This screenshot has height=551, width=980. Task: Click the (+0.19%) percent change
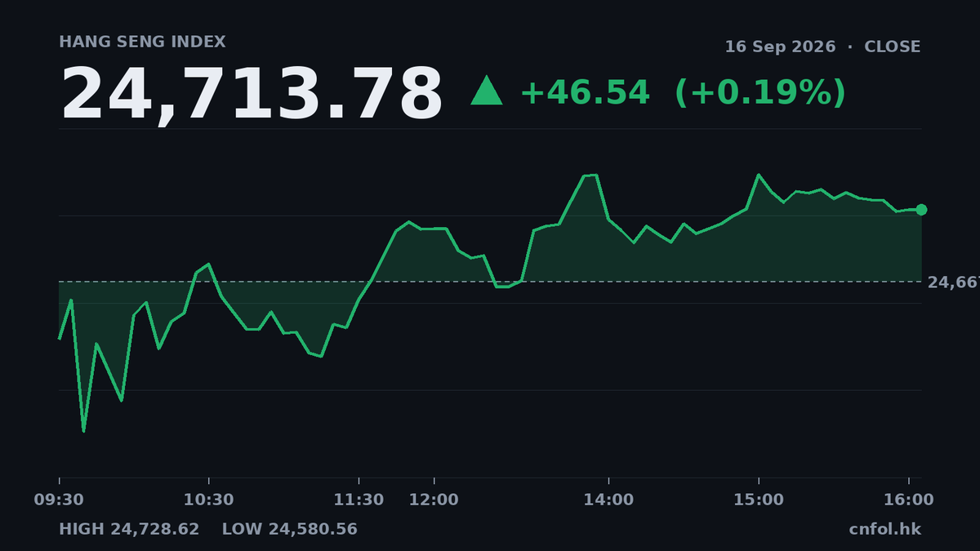point(760,92)
